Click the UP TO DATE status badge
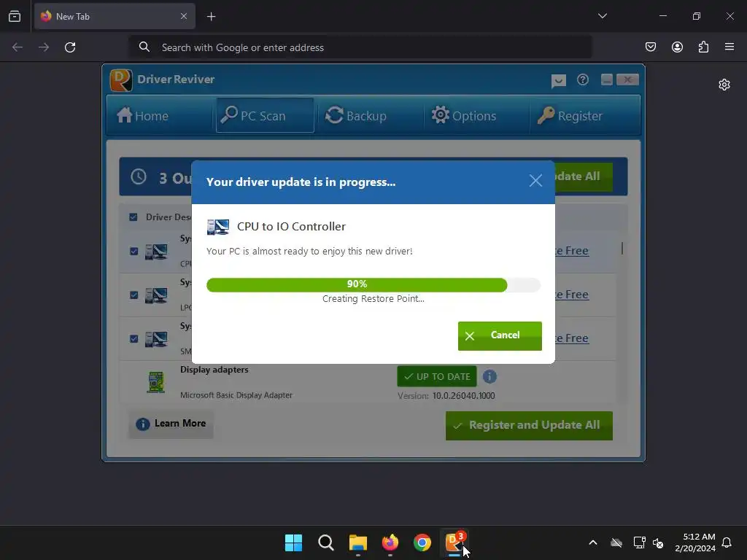The width and height of the screenshot is (747, 560). pos(437,377)
